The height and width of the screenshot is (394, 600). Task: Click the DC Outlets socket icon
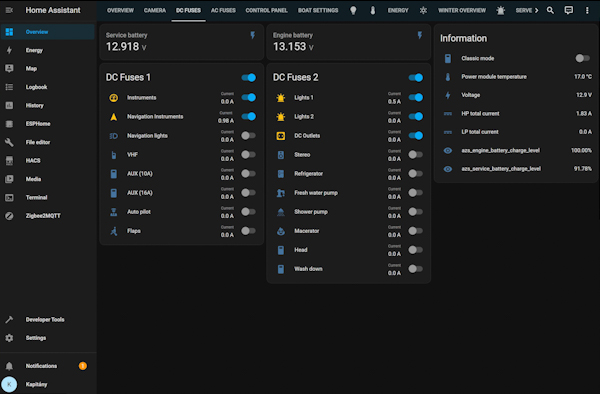click(x=281, y=135)
